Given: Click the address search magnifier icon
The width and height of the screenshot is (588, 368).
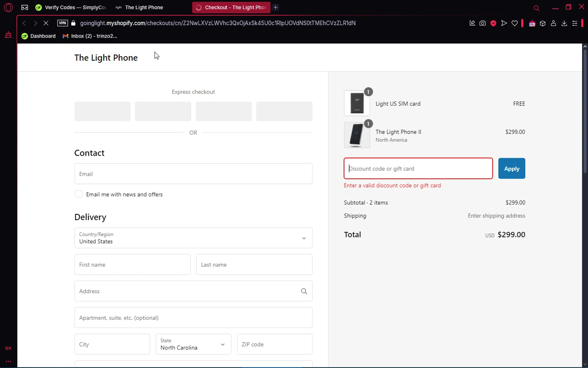Looking at the screenshot, I should [x=304, y=291].
